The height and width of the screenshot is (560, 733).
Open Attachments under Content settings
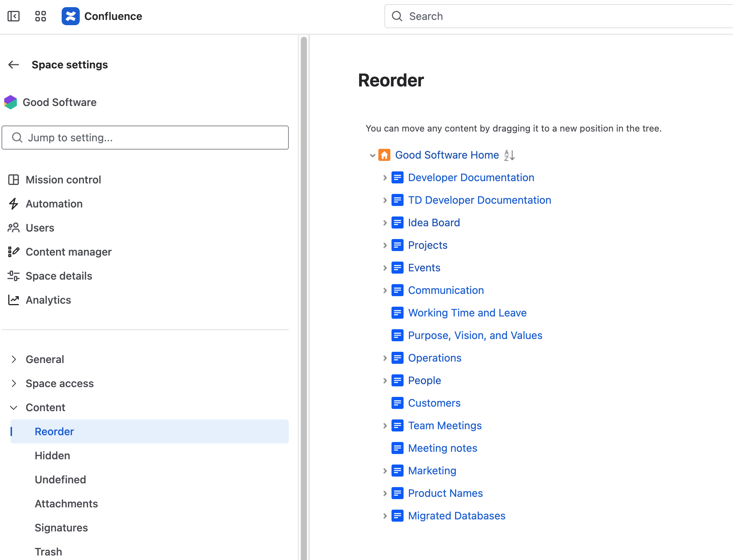[66, 504]
